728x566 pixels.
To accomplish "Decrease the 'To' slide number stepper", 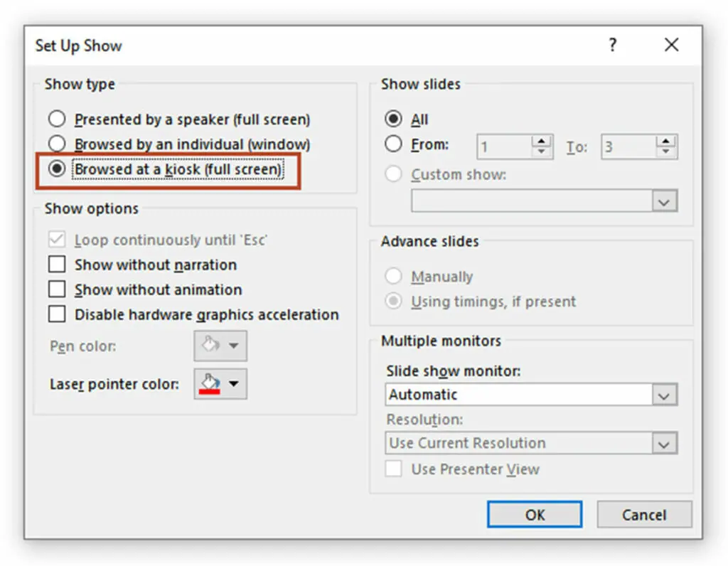I will pyautogui.click(x=667, y=151).
